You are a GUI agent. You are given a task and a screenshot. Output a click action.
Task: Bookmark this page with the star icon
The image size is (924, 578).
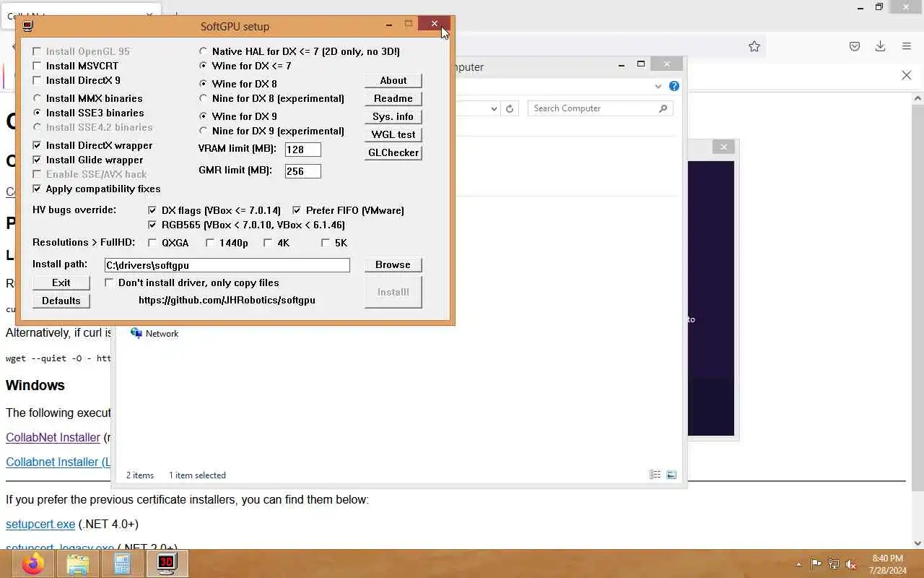tap(754, 46)
